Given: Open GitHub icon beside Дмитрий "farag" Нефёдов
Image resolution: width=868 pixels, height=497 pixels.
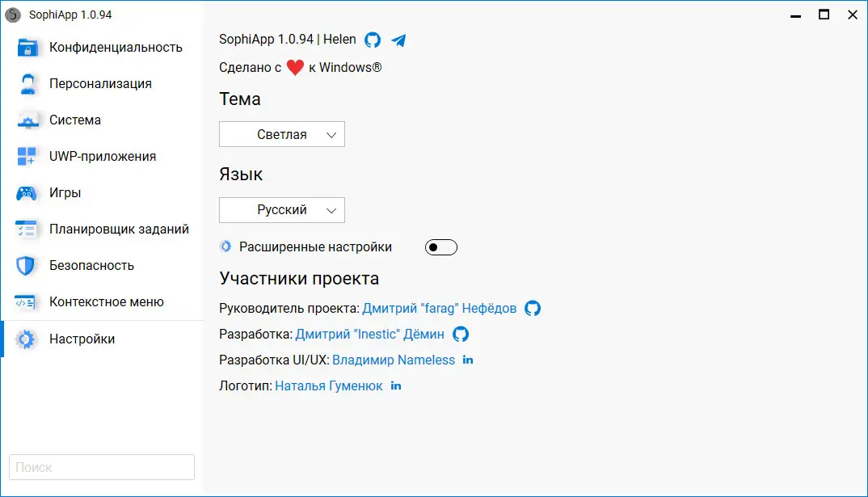Looking at the screenshot, I should pyautogui.click(x=533, y=308).
